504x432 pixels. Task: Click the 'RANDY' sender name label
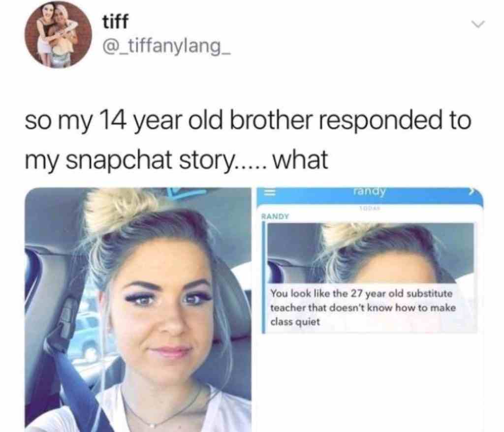tap(275, 216)
